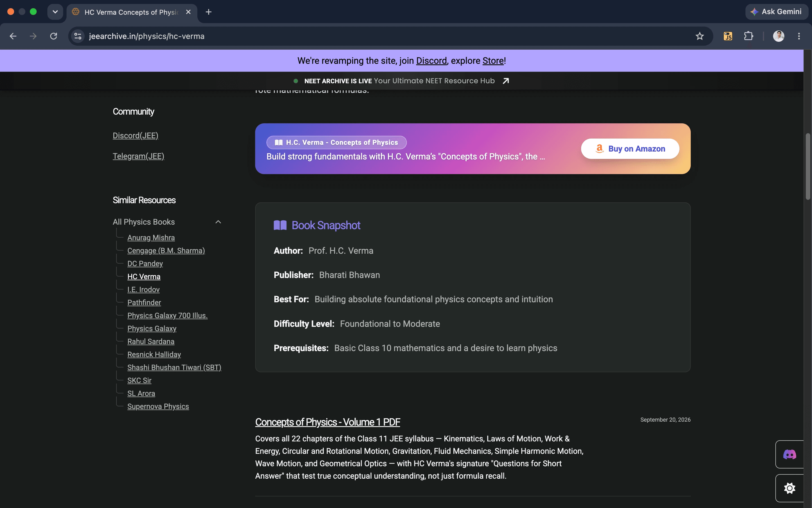Open Physics Galaxy 700 Illus. link
Viewport: 812px width, 508px height.
(x=167, y=316)
